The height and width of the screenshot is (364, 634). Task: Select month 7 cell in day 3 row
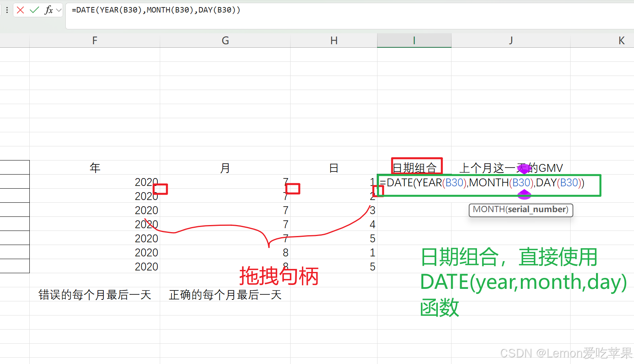coord(225,210)
